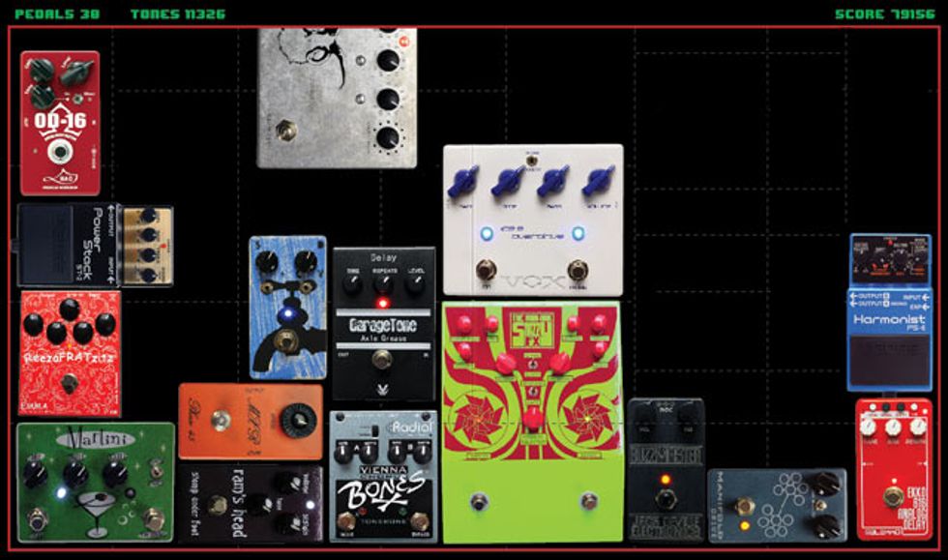This screenshot has height=560, width=948.
Task: Choose the Radial Vienna Bones pedal
Action: 382,476
